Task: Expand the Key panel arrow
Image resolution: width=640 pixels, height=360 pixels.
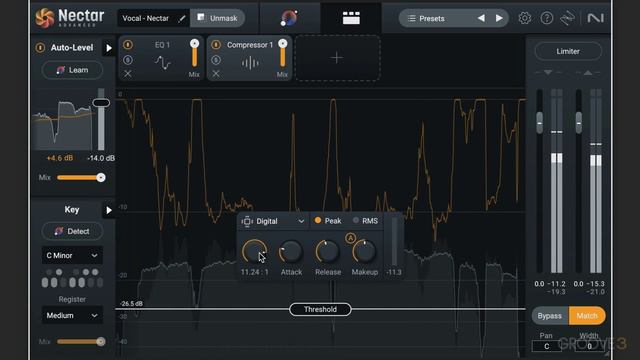Action: [x=109, y=210]
